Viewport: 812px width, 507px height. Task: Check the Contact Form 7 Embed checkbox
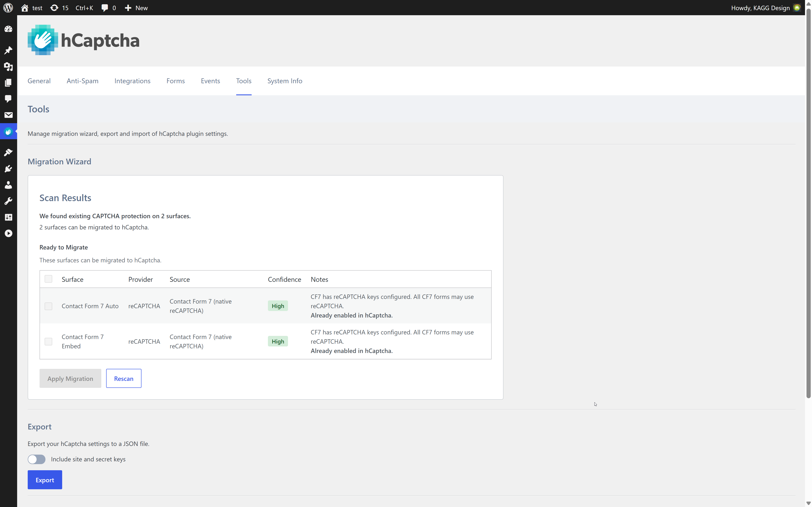tap(48, 341)
